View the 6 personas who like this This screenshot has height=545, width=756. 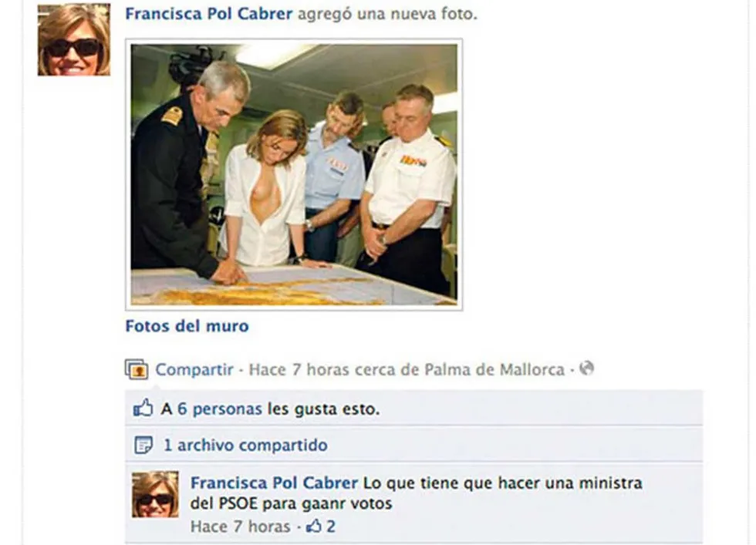tap(219, 409)
